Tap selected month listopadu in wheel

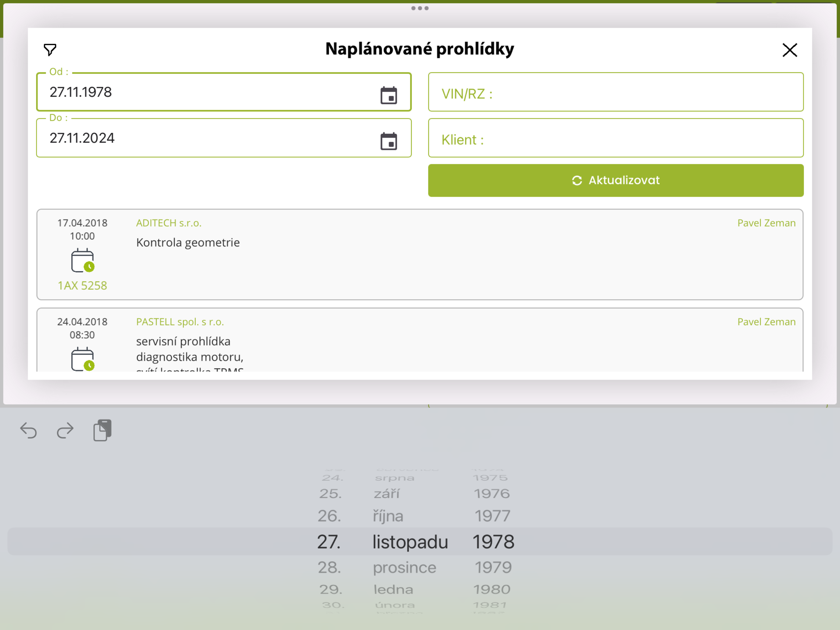(x=410, y=542)
